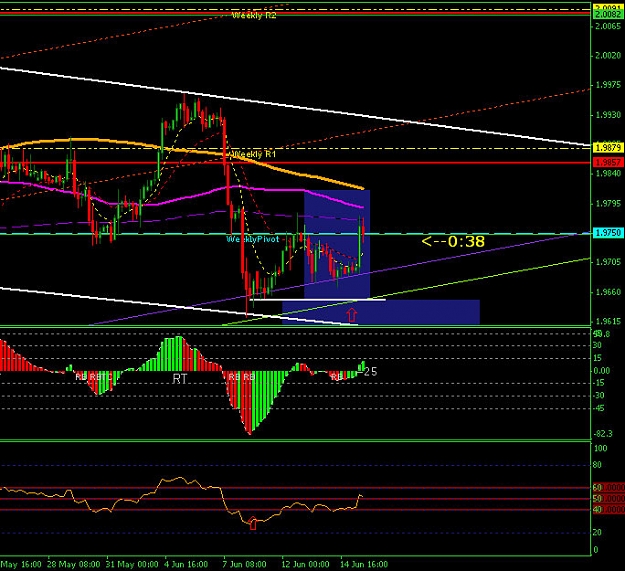This screenshot has height=571, width=625.
Task: Click the 2.0065 price scale value
Action: click(x=608, y=26)
